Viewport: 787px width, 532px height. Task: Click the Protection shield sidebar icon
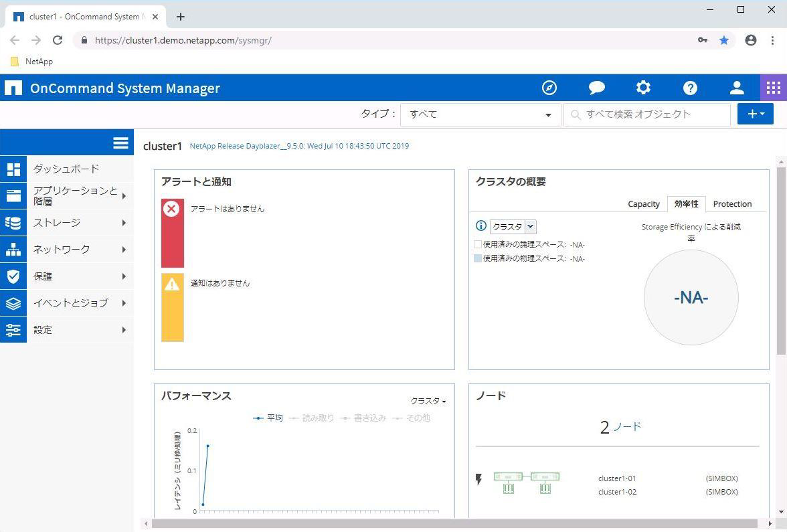click(x=13, y=276)
